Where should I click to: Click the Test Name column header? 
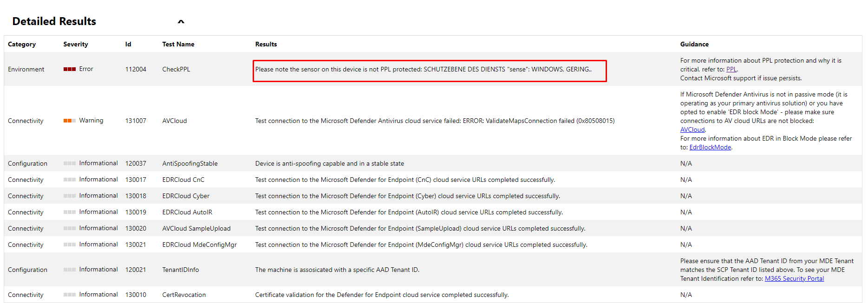[178, 44]
